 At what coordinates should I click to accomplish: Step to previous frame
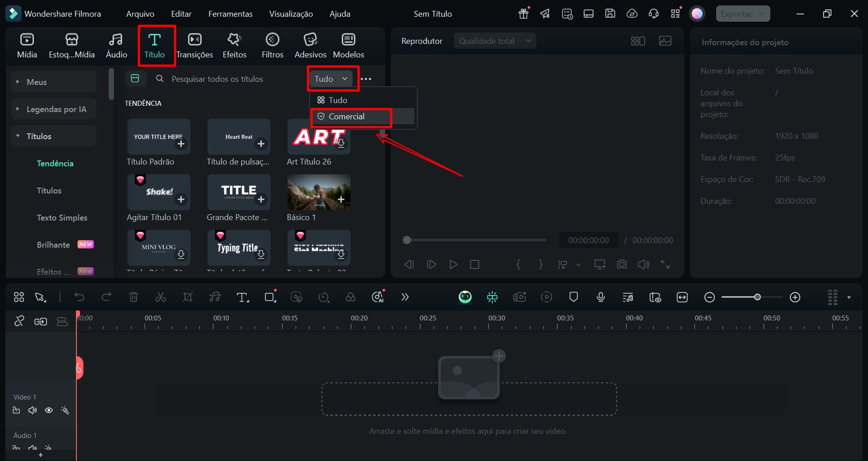coord(409,264)
